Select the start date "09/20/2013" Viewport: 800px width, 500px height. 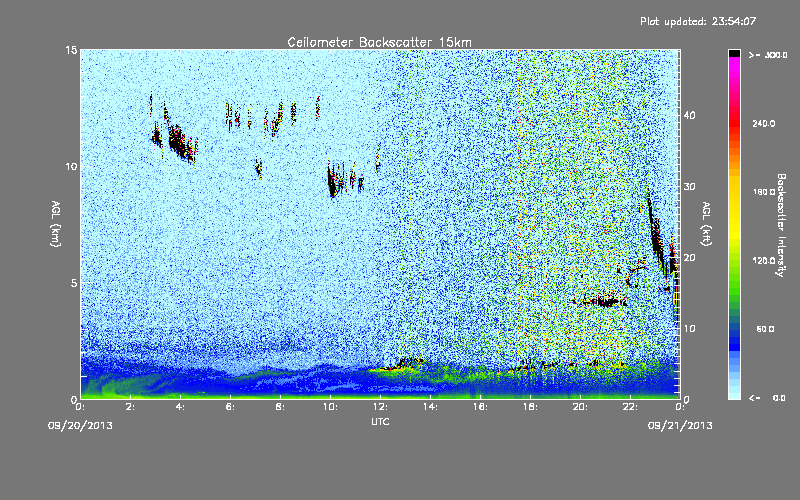[80, 426]
